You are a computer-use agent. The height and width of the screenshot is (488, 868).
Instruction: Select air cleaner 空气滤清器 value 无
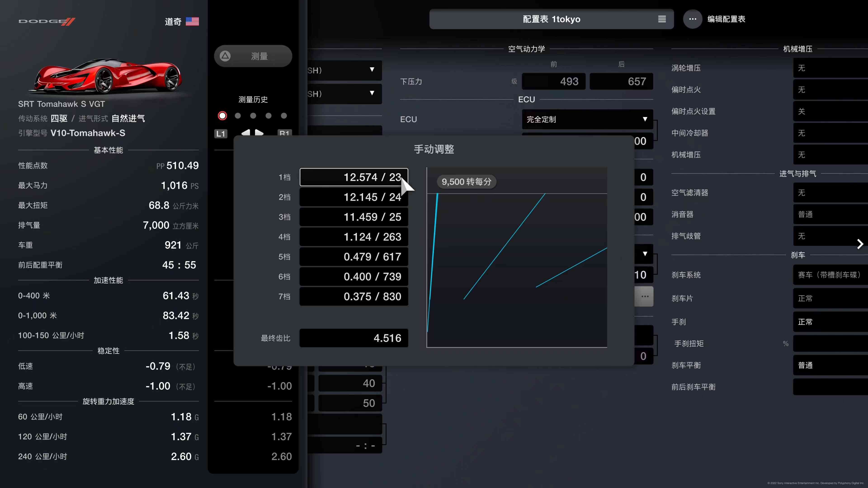831,193
